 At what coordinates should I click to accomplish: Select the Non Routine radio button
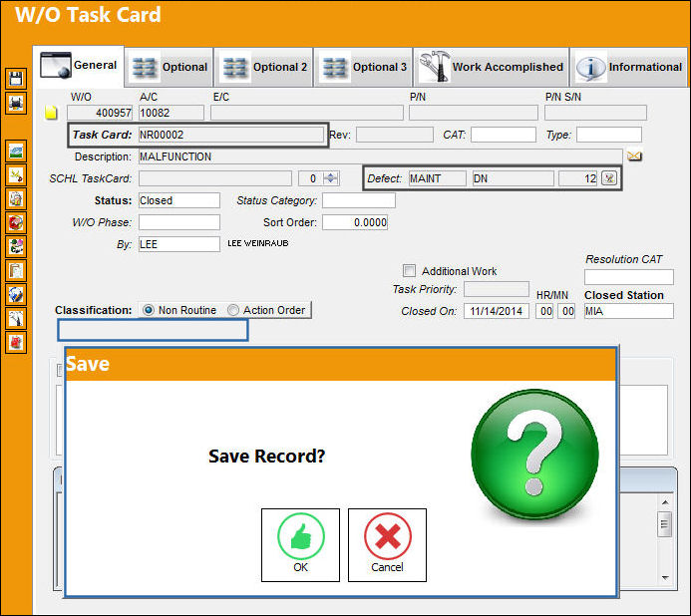click(149, 310)
